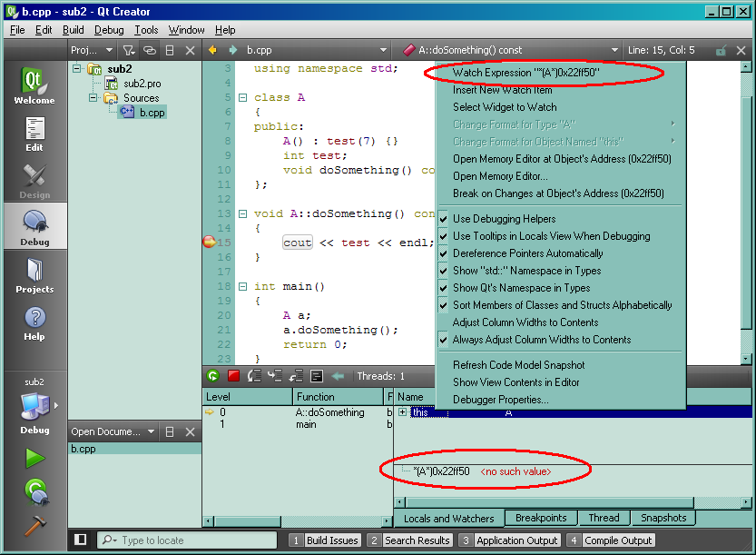Open the A::doSomething() symbol dropdown
The height and width of the screenshot is (555, 756).
511,50
